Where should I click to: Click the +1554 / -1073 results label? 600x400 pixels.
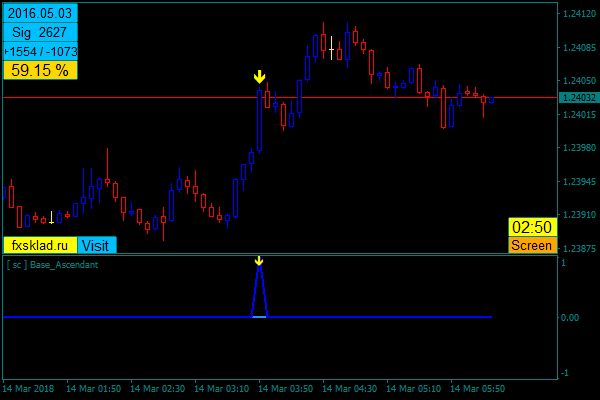click(40, 51)
